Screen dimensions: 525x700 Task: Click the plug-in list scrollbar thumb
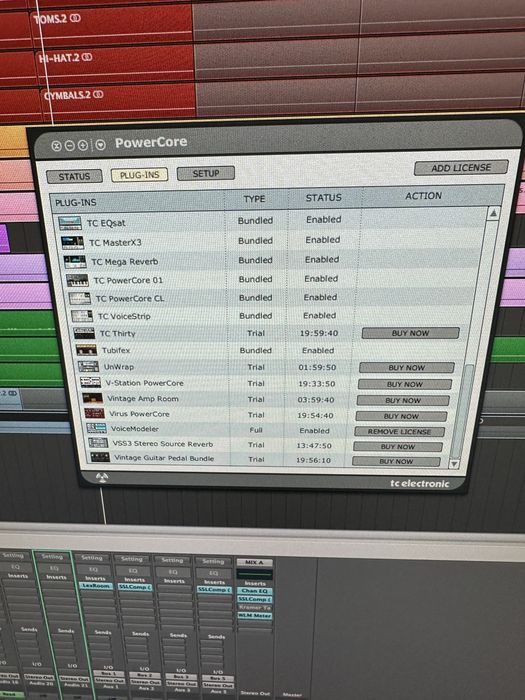(460, 411)
